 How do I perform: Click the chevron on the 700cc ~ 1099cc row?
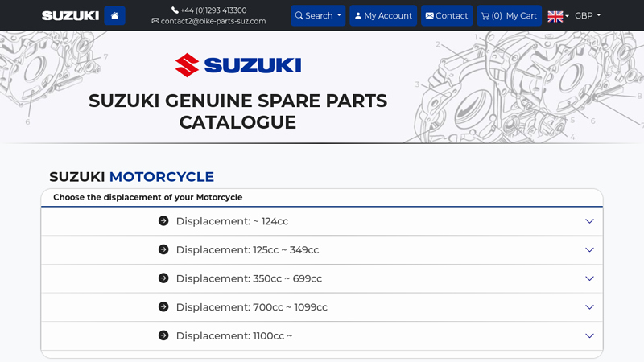[x=589, y=307]
